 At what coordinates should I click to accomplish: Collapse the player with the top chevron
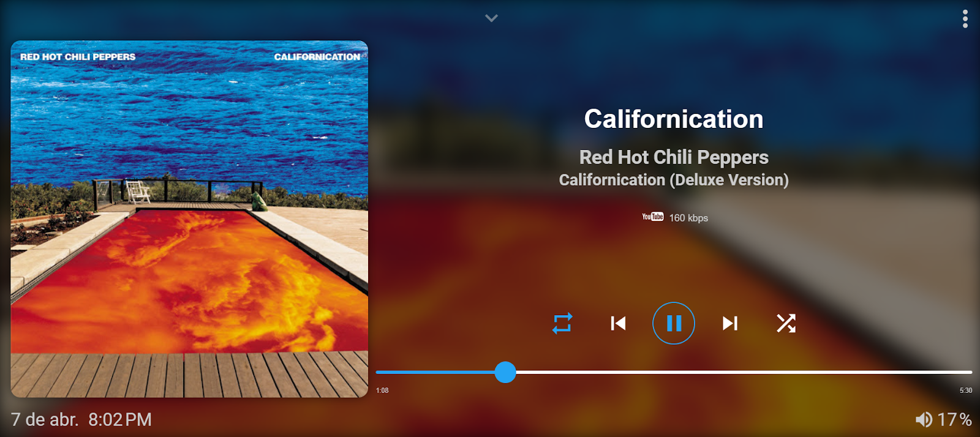coord(491,18)
